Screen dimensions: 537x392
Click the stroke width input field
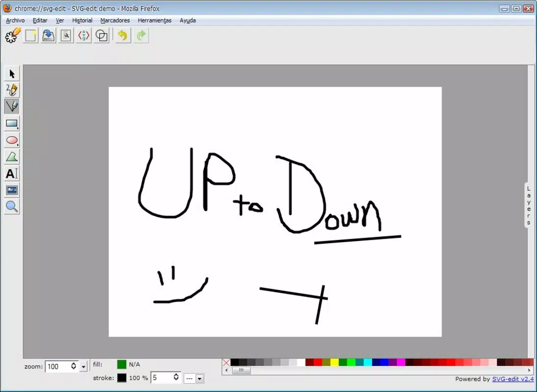(162, 378)
